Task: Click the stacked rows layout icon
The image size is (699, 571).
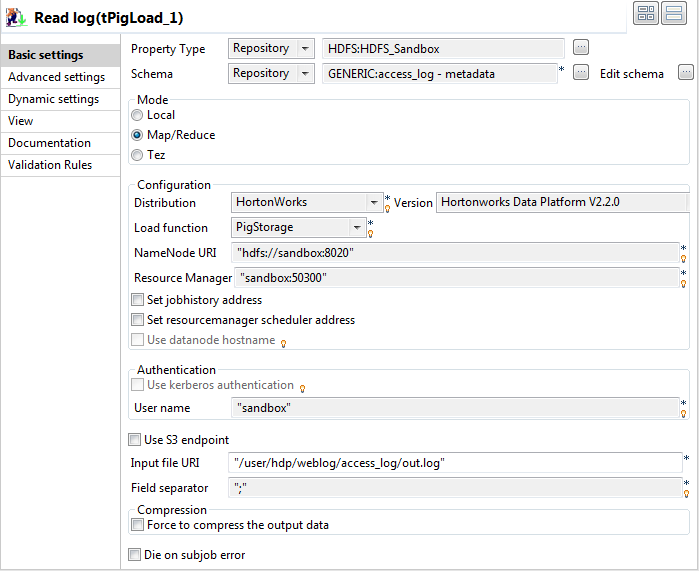Action: tap(674, 14)
